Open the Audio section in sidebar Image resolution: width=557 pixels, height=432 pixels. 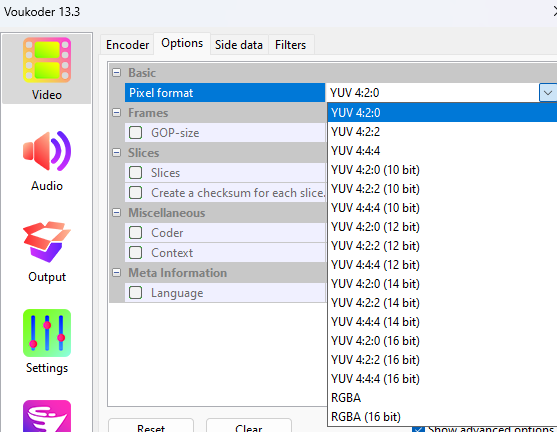[47, 161]
